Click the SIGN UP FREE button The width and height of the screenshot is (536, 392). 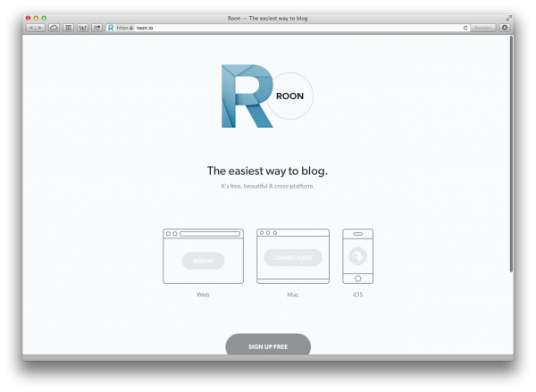pos(268,345)
